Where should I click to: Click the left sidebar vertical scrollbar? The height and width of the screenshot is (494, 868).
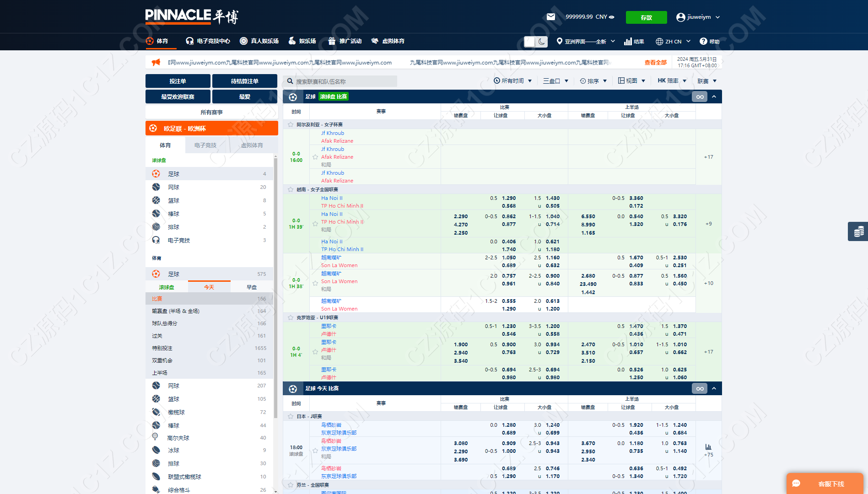coord(275,288)
